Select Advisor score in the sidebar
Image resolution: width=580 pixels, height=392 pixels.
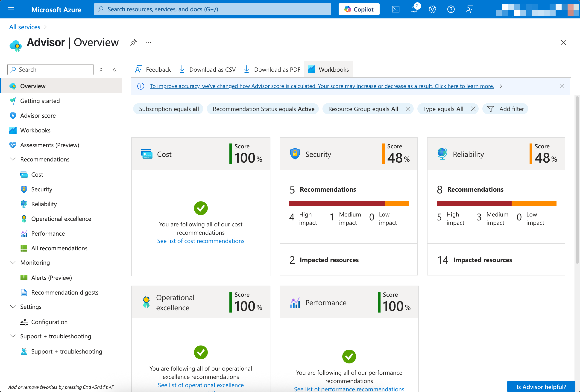click(x=38, y=116)
